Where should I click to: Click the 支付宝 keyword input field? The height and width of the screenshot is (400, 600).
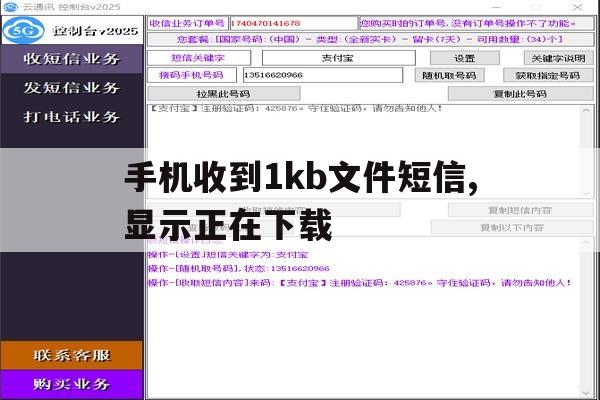click(x=338, y=58)
